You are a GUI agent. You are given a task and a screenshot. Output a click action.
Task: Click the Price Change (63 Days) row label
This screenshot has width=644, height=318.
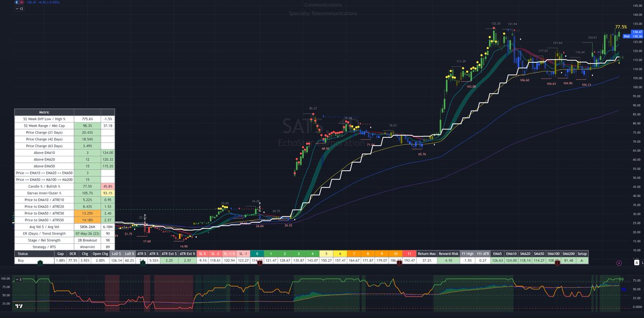(44, 146)
